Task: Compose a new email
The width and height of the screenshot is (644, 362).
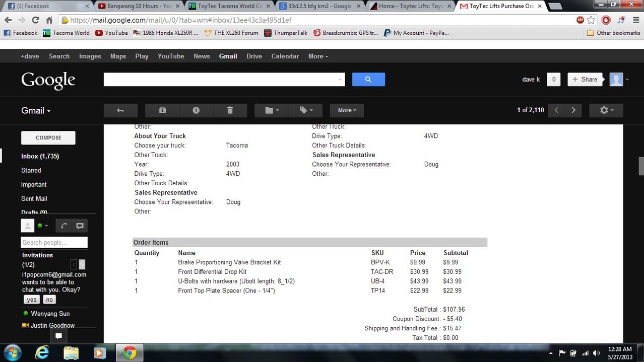Action: click(x=48, y=137)
